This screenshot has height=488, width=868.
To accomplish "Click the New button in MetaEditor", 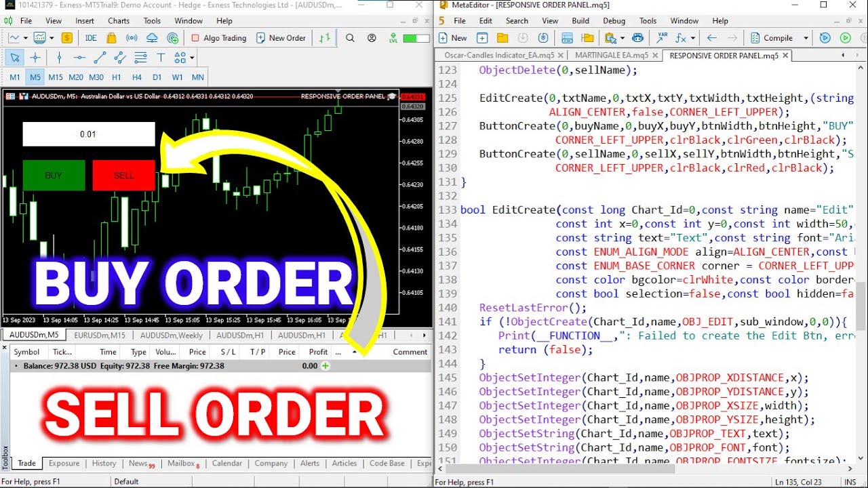I will 452,38.
